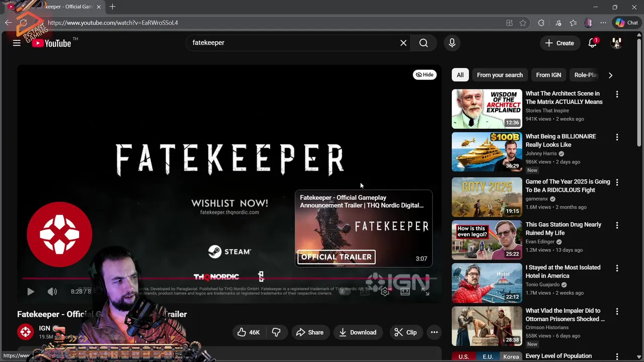Open the notifications bell
The image size is (644, 362).
click(x=593, y=43)
